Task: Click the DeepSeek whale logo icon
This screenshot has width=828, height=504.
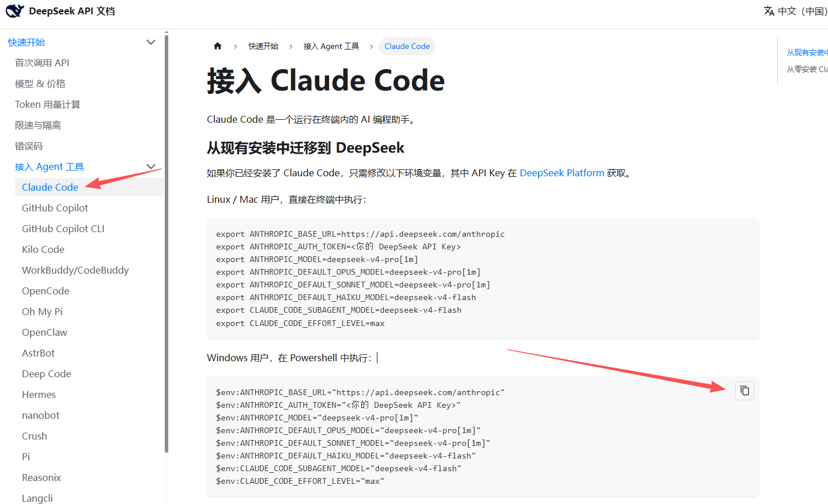Action: 15,11
